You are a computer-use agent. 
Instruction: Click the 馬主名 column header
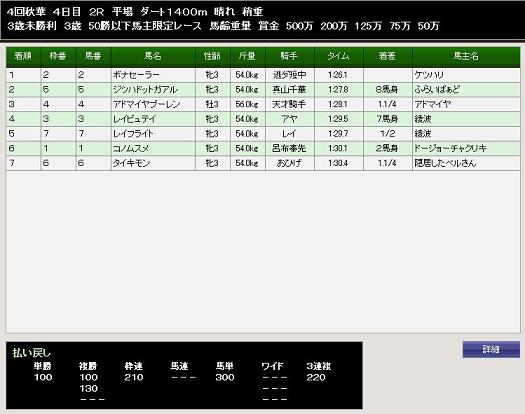[466, 56]
